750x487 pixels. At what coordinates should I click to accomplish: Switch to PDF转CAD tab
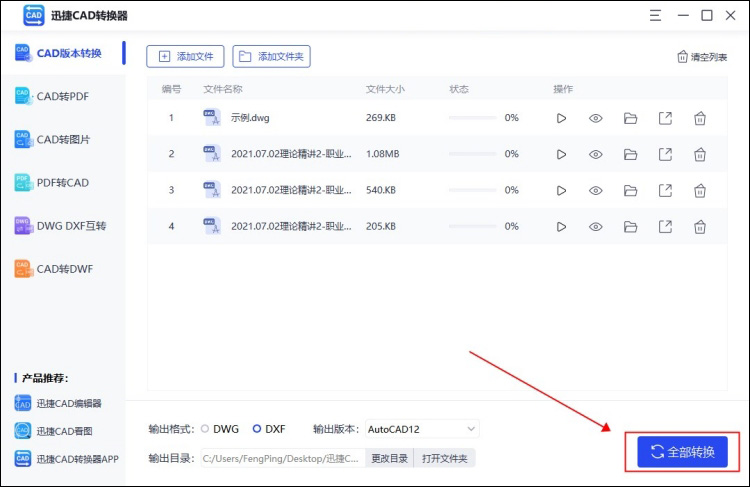(63, 183)
